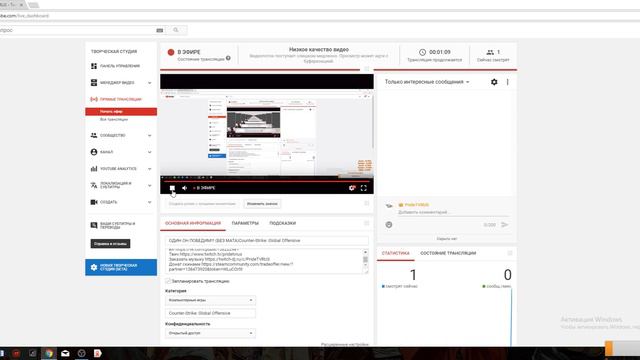Click the Прямые трансляции broadcast icon
This screenshot has width=640, height=360.
(94, 99)
